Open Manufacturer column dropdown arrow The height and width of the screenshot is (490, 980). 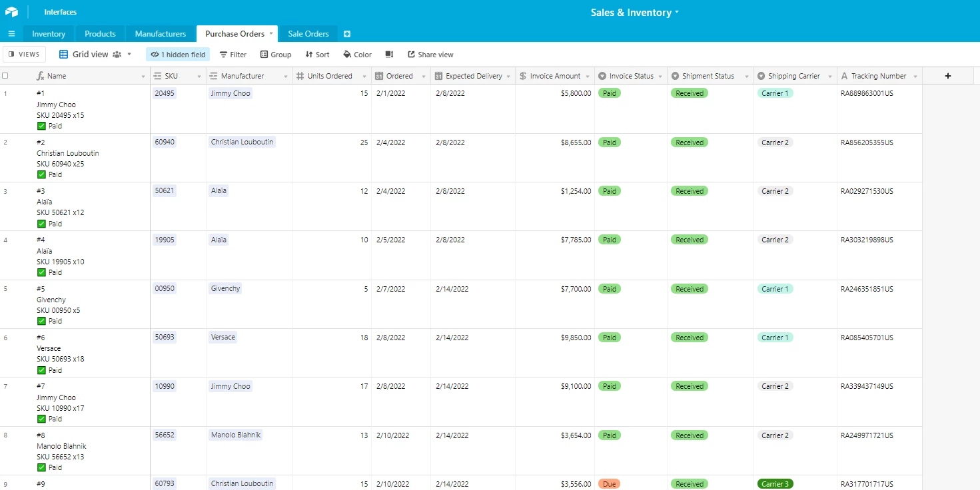[286, 77]
